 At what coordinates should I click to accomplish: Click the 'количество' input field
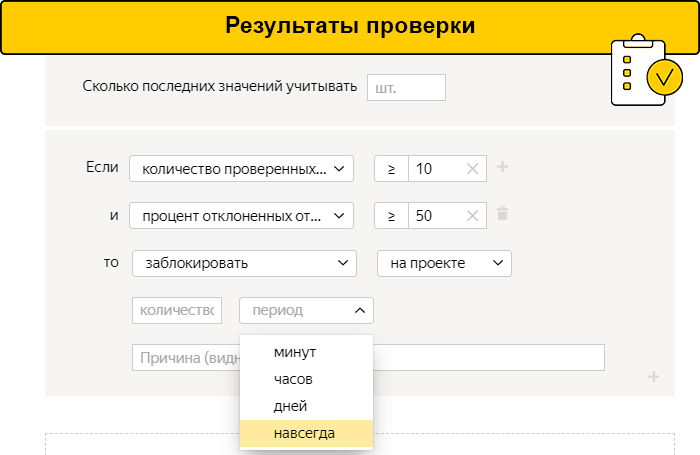177,311
